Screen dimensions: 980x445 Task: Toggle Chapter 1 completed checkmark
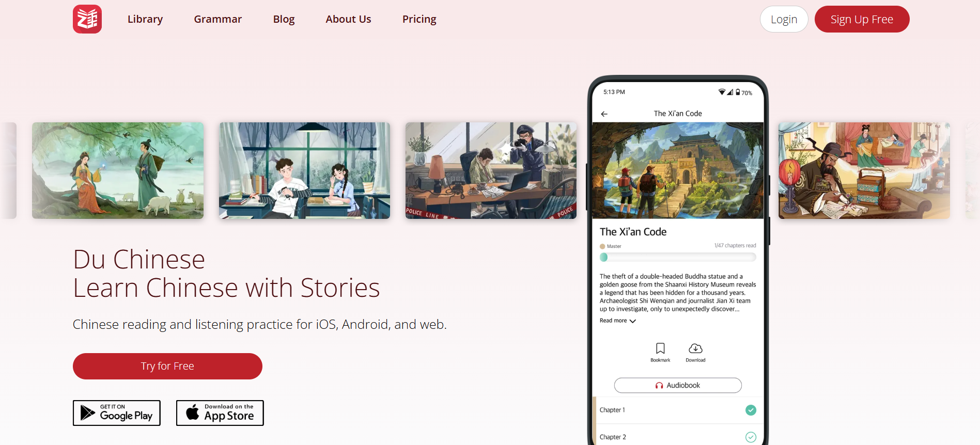coord(751,410)
